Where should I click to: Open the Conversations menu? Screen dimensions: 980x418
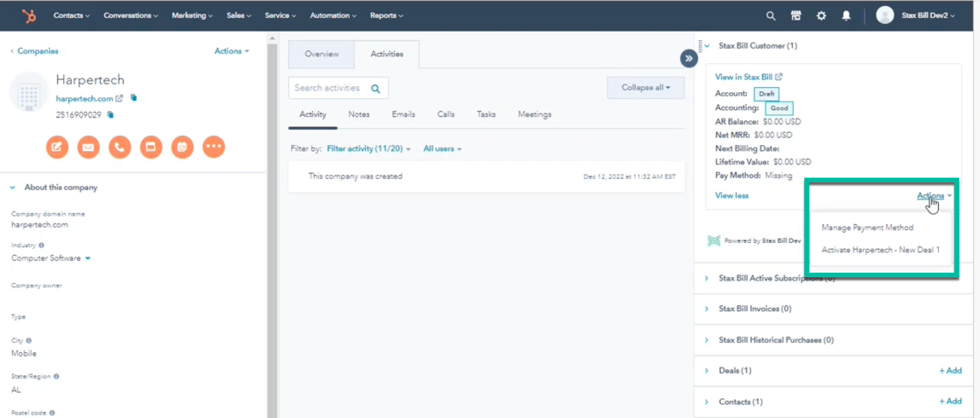[131, 16]
